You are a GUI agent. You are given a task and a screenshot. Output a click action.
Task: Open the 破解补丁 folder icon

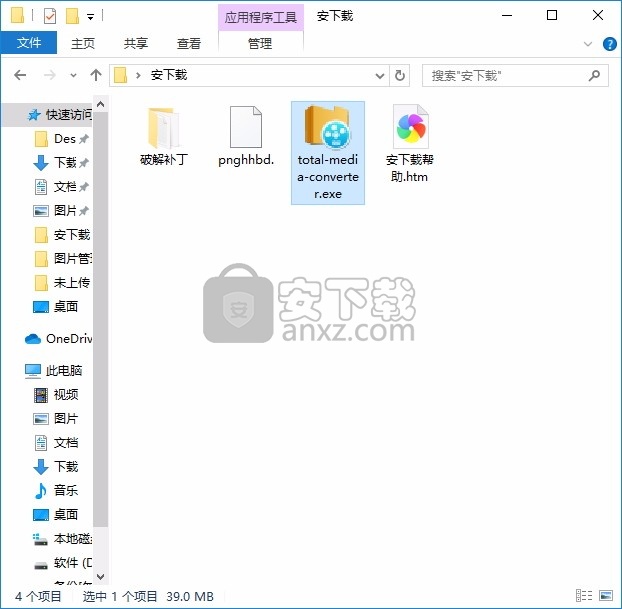[163, 128]
